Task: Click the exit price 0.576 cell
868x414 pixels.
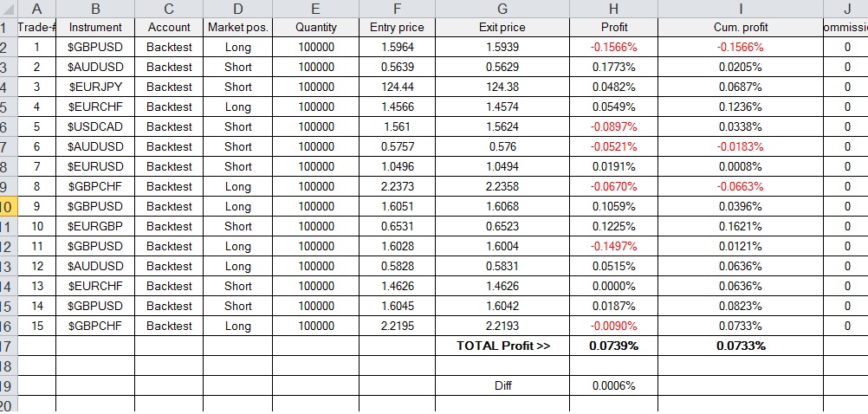Action: pyautogui.click(x=502, y=146)
